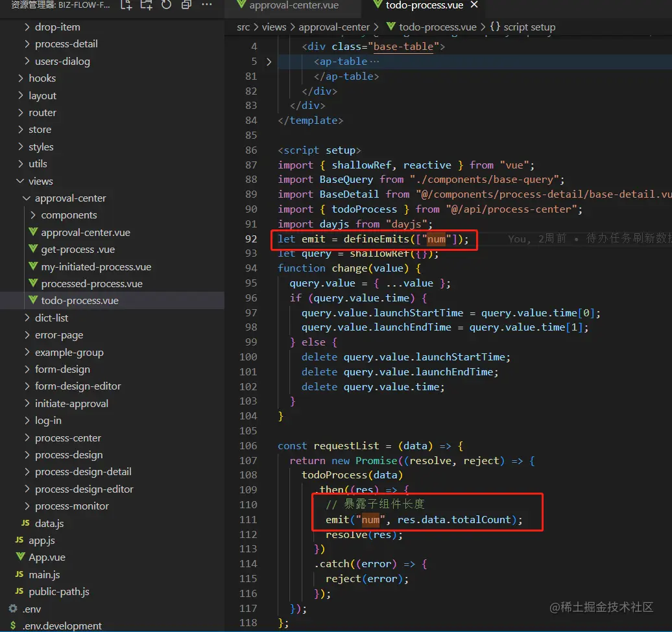
Task: Open the explorer more actions menu
Action: click(206, 5)
